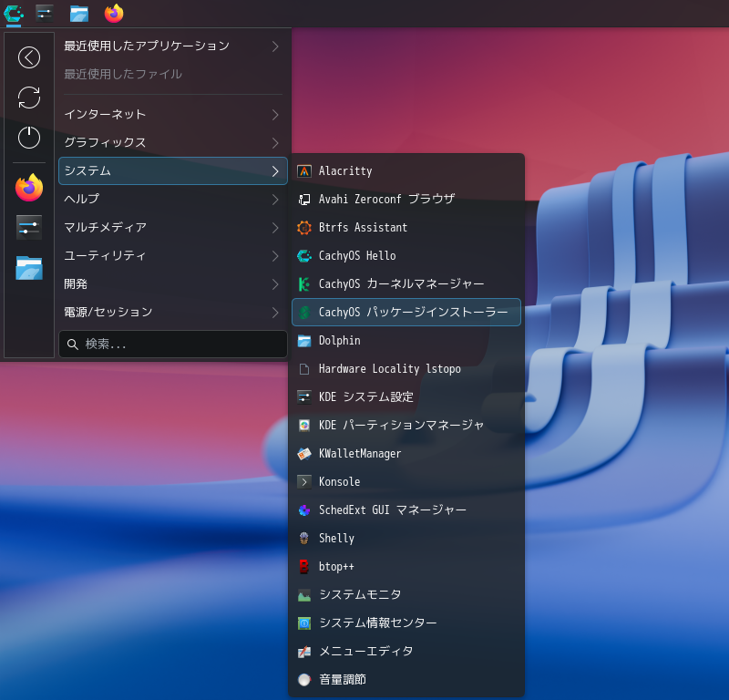Open System Settings from launcher favorites sidebar
Viewport: 729px width, 700px height.
pyautogui.click(x=29, y=228)
